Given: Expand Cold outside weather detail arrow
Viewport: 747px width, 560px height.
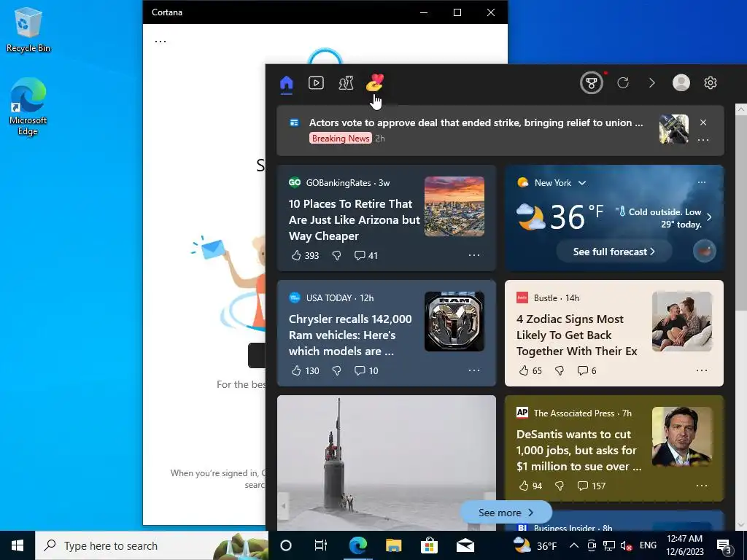Looking at the screenshot, I should pos(709,217).
